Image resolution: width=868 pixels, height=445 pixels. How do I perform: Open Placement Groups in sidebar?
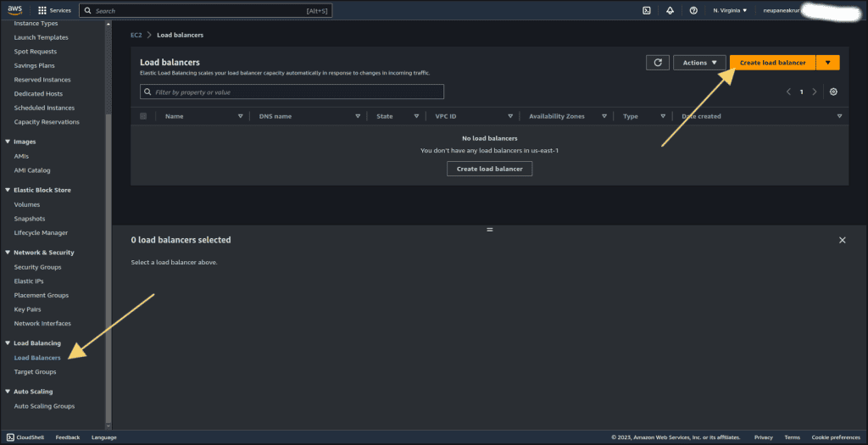click(x=42, y=296)
